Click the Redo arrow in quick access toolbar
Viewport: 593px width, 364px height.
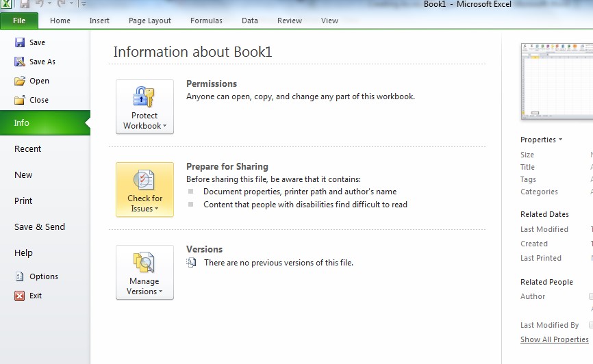pos(61,4)
